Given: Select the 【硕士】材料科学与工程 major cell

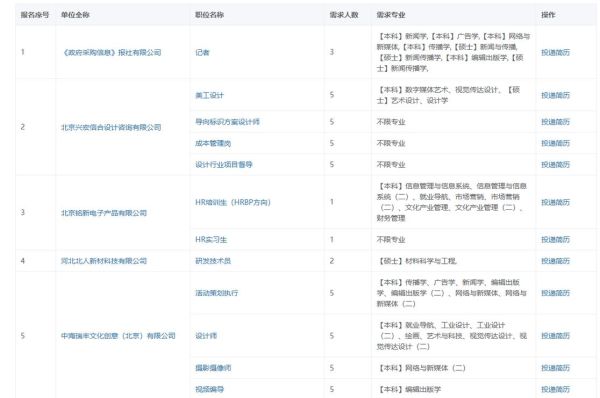Looking at the screenshot, I should click(x=417, y=261).
